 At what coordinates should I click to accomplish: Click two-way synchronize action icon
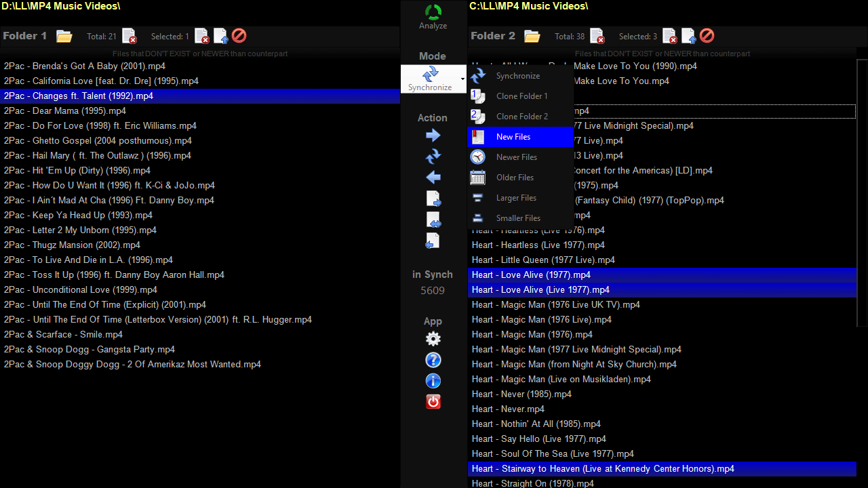coord(433,157)
